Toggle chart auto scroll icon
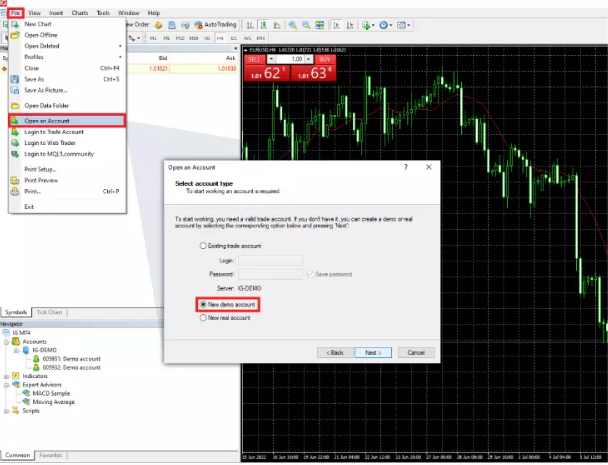Viewport: 608px width, 465px height. click(336, 25)
